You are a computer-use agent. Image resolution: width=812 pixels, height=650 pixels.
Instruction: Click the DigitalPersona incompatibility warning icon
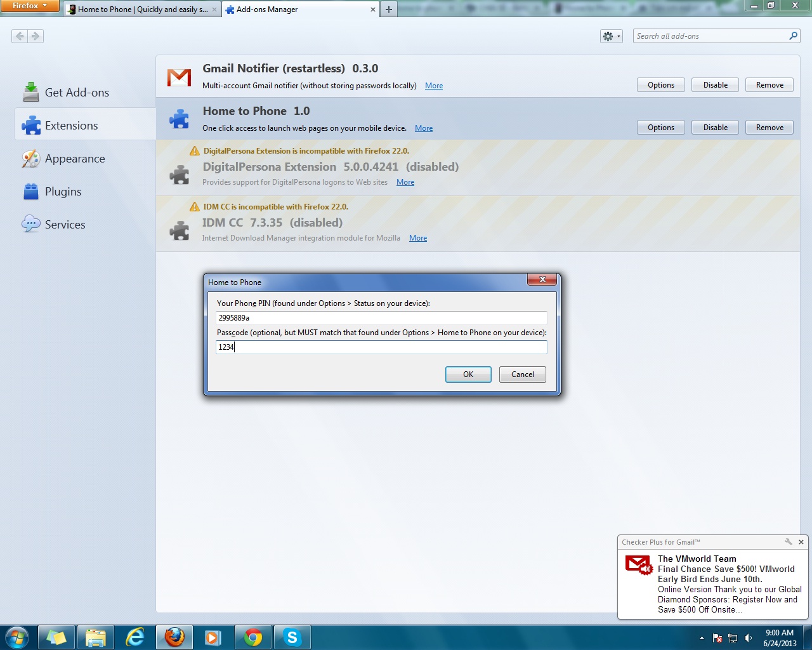click(195, 151)
